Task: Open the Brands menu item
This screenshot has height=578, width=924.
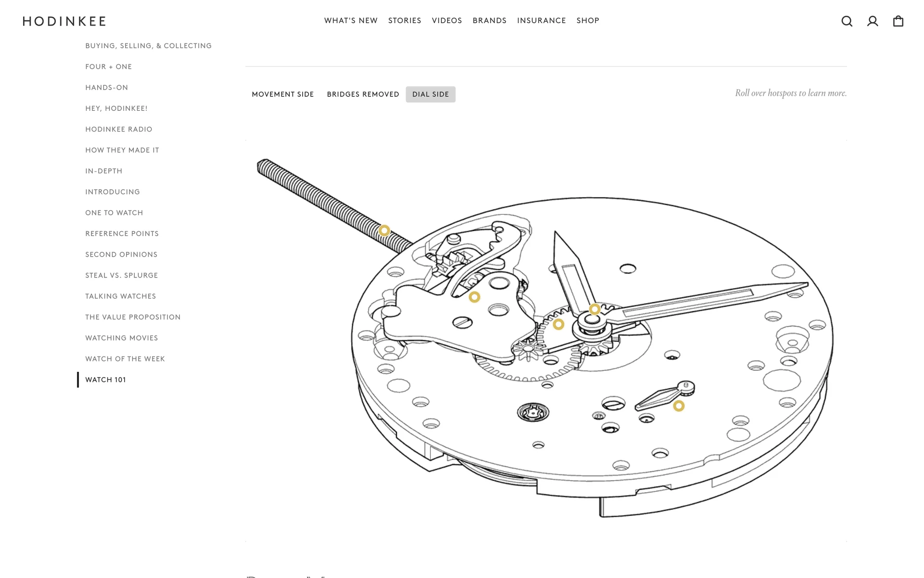Action: tap(489, 21)
